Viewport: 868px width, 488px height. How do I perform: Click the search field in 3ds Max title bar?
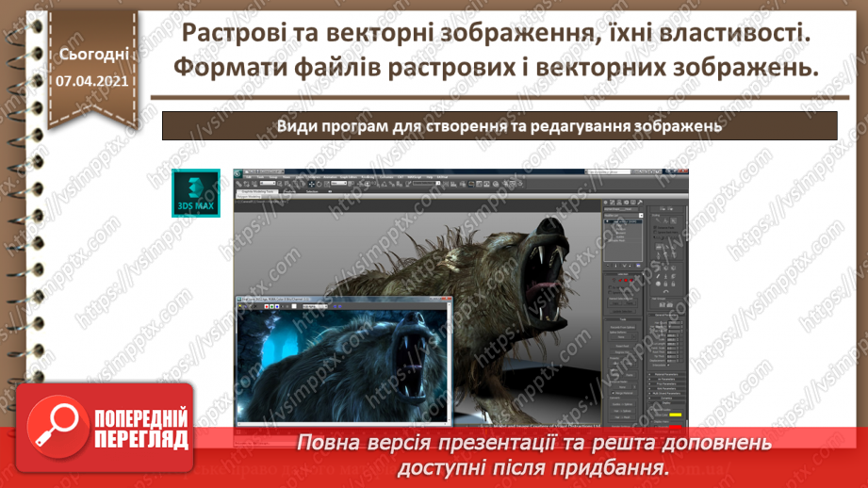(608, 172)
